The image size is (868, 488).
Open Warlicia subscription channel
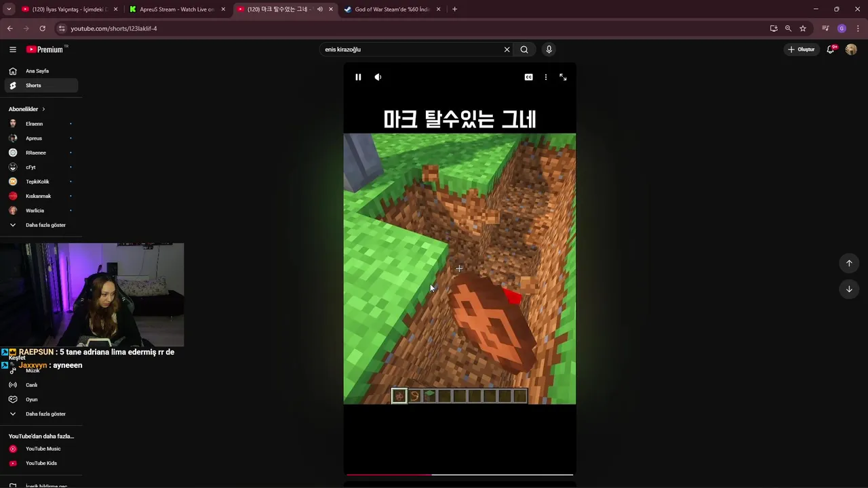pyautogui.click(x=41, y=211)
